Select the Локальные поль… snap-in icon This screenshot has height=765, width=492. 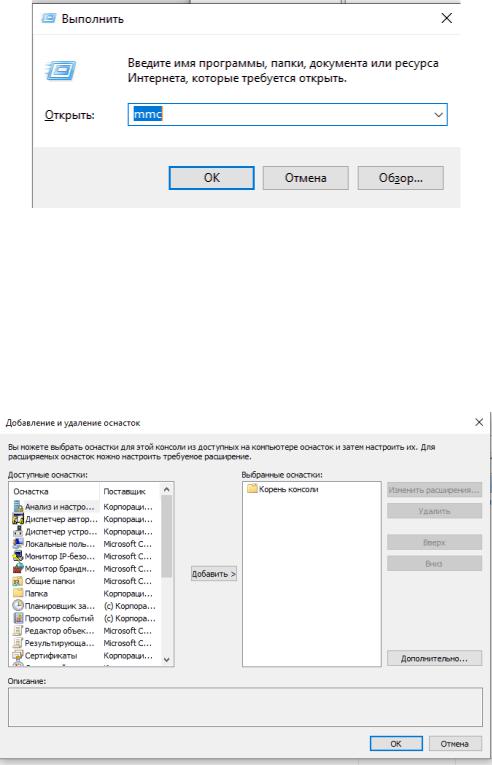pyautogui.click(x=18, y=544)
